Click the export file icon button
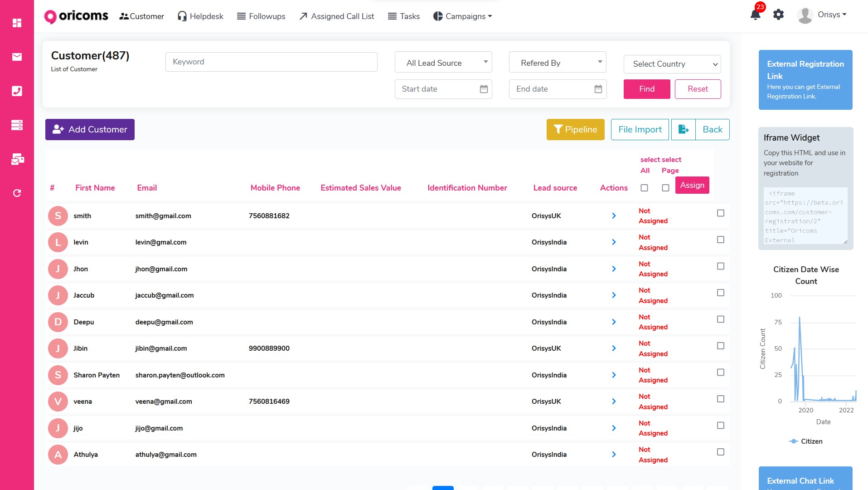The height and width of the screenshot is (490, 868). (683, 129)
